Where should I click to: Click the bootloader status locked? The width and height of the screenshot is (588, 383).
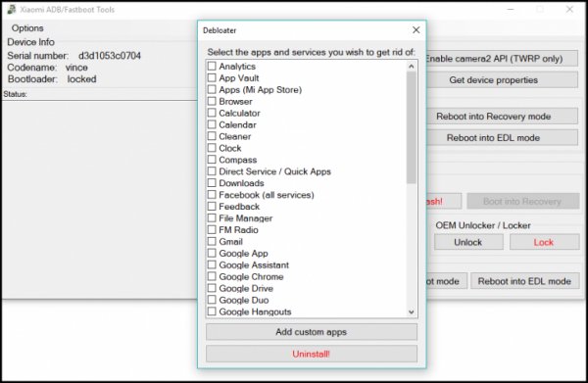point(81,79)
